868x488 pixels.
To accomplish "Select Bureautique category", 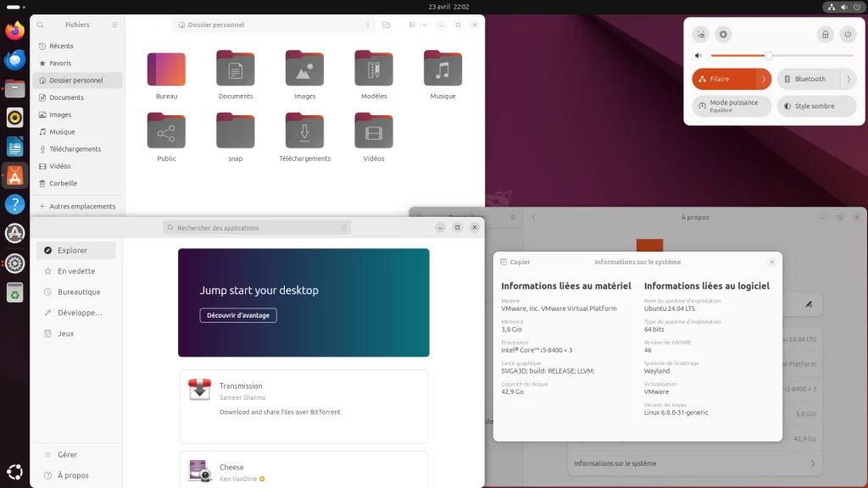I will pyautogui.click(x=75, y=291).
